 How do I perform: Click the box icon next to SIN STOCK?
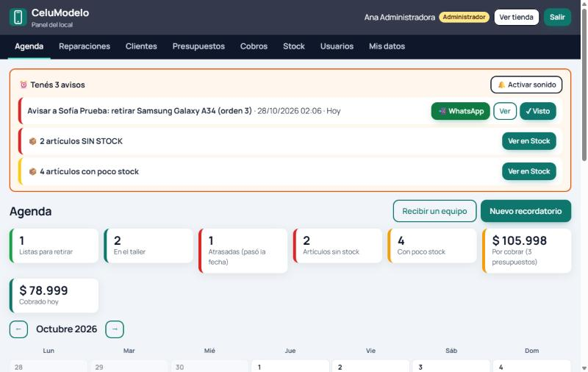click(x=32, y=141)
